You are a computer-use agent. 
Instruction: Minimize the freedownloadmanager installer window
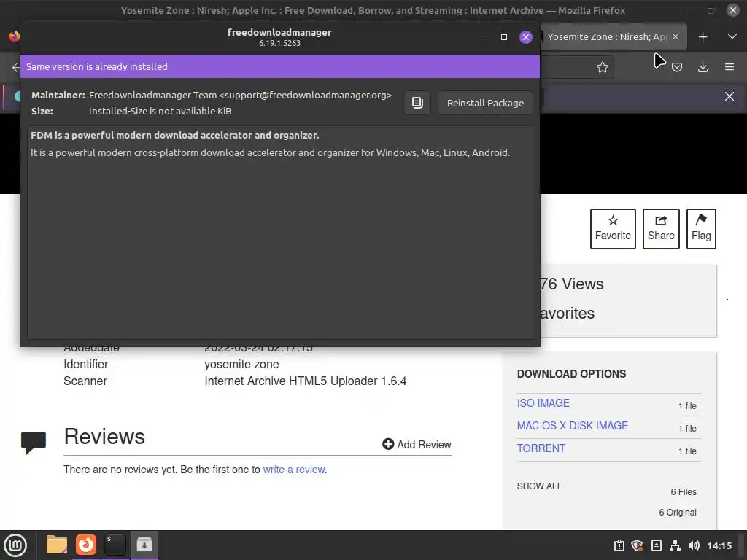click(x=482, y=37)
